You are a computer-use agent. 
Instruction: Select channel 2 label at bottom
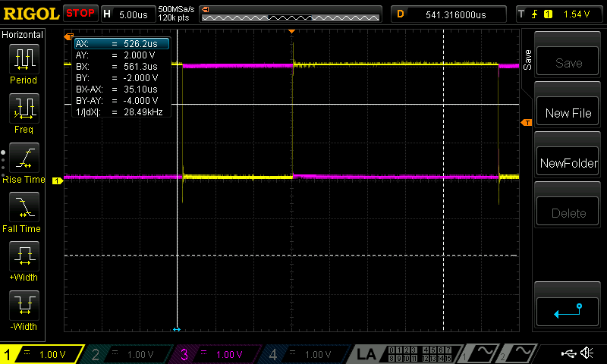(96, 354)
